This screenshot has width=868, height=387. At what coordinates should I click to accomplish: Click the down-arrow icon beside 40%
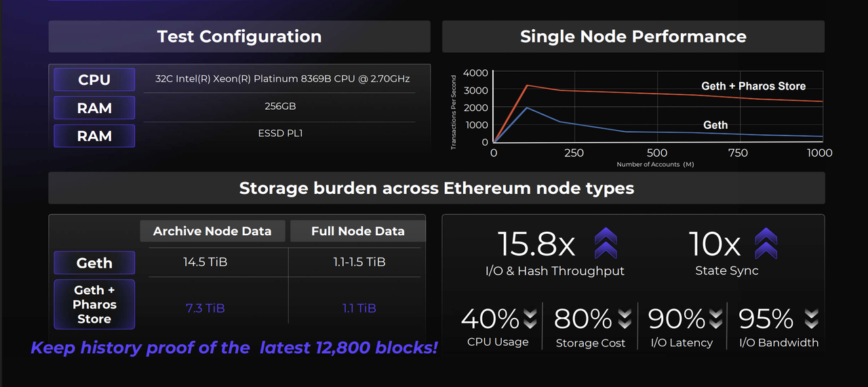[x=530, y=318]
